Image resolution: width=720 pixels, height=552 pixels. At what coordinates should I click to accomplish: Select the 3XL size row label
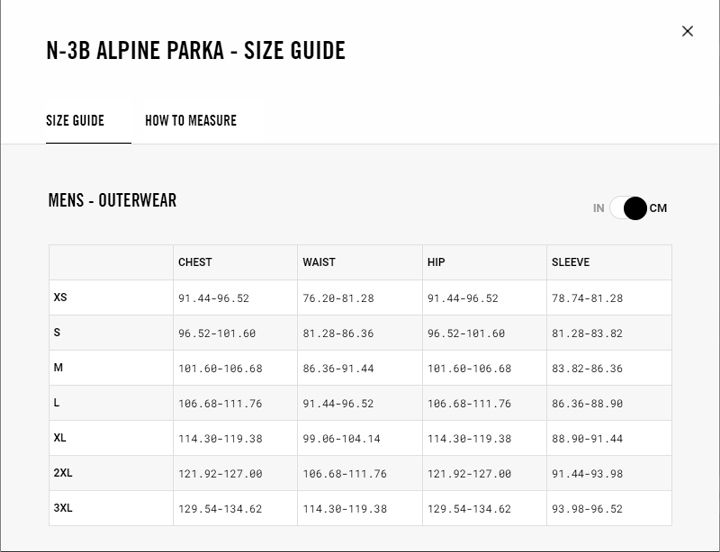(x=63, y=508)
